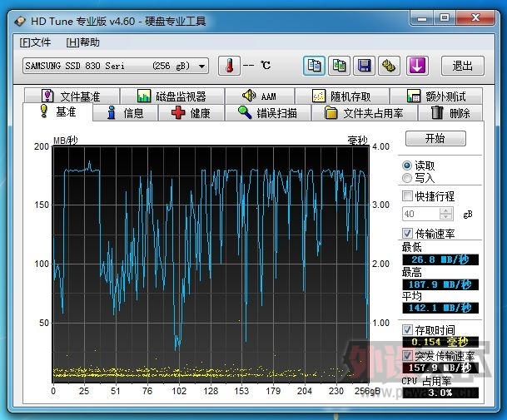Click maximum value 187.9 MB/秒
507x420 pixels.
pos(440,284)
